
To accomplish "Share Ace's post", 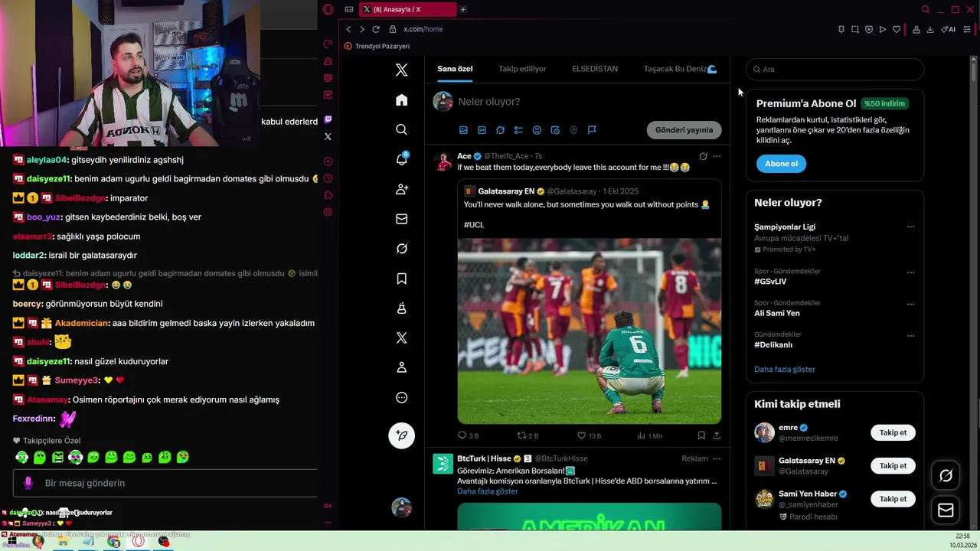I will point(717,435).
